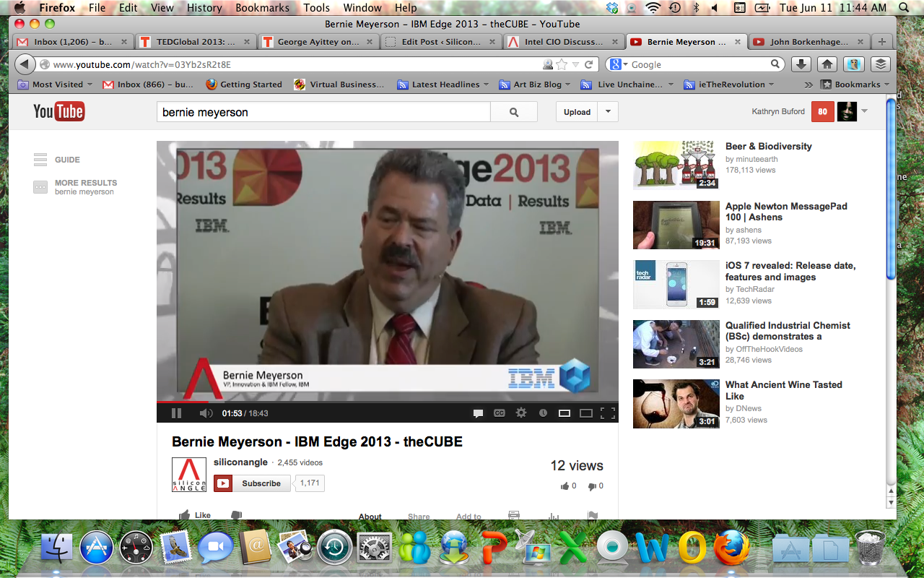This screenshot has height=578, width=924.
Task: Go to the Firefox Home page button
Action: [x=827, y=64]
